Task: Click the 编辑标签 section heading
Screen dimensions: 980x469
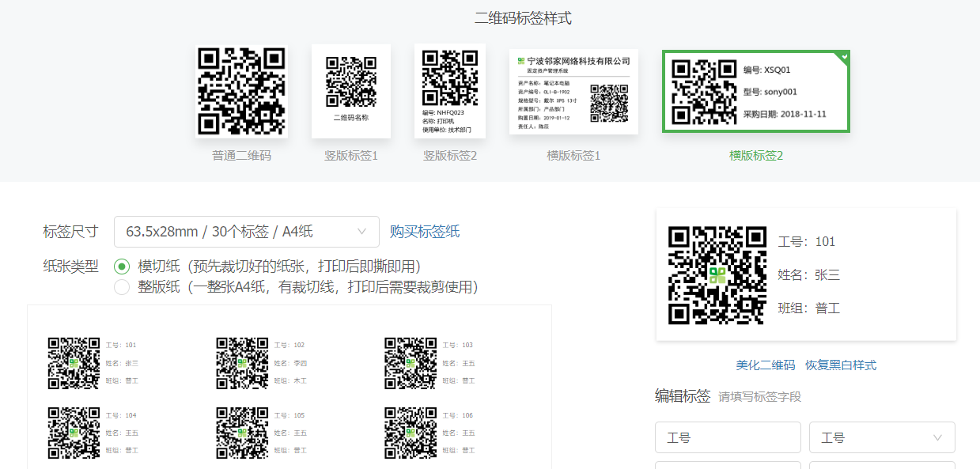Action: click(x=683, y=396)
